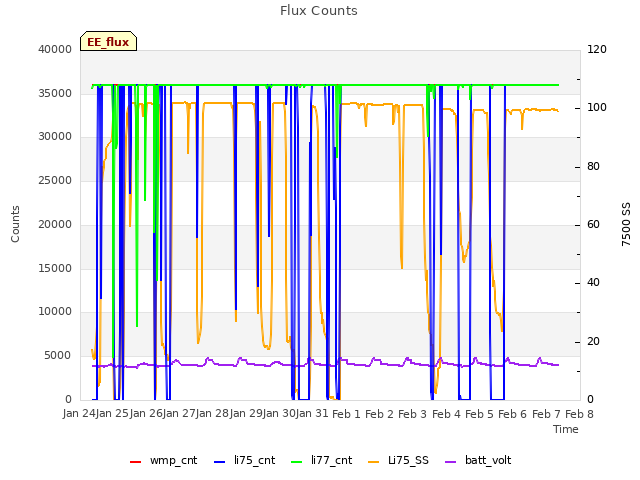Click the Feb 1 date label
Viewport: 640px width, 480px height.
pyautogui.click(x=346, y=415)
